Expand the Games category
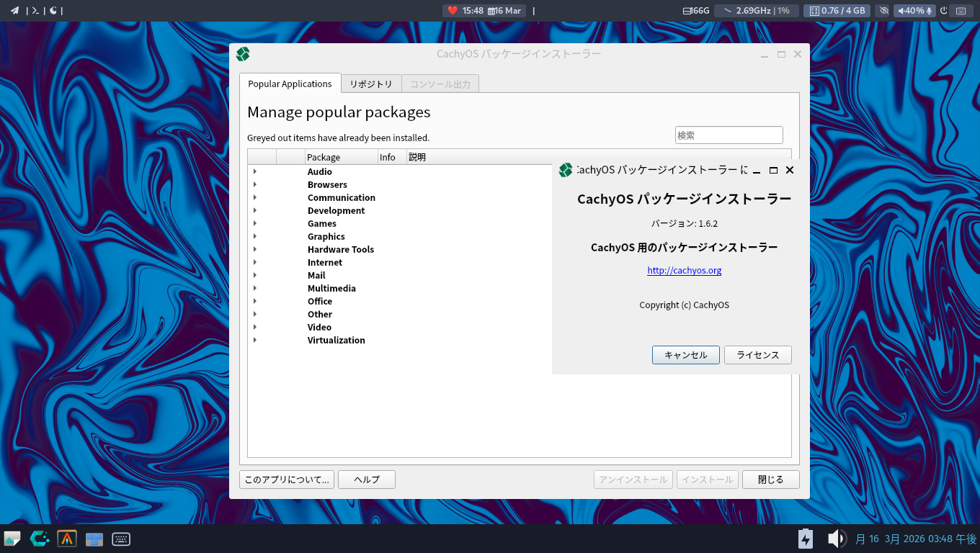This screenshot has height=553, width=980. tap(254, 223)
